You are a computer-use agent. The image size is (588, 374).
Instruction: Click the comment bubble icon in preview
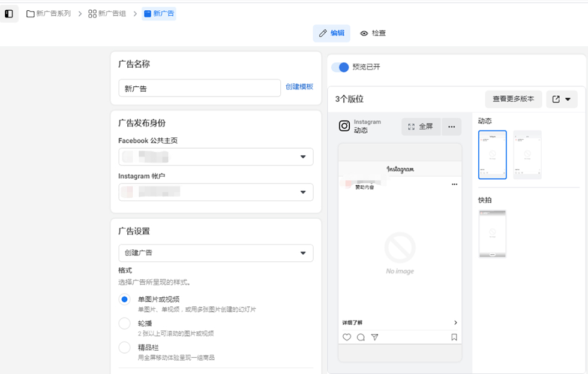tap(361, 337)
